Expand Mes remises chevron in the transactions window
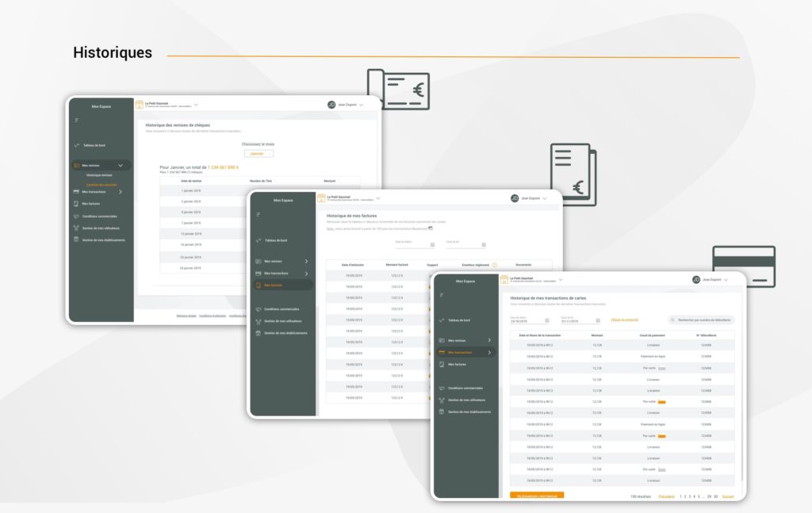The height and width of the screenshot is (513, 812). point(489,340)
